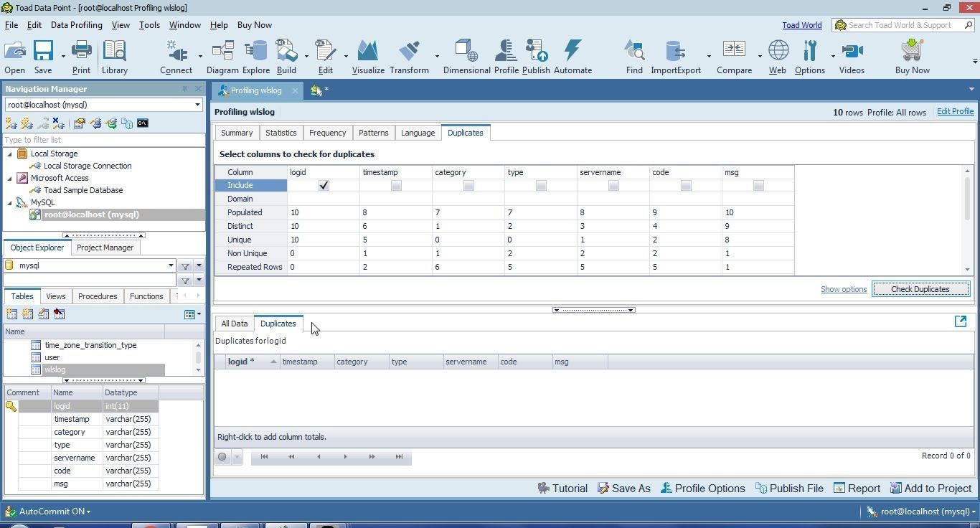Click the Add to Project button
Image resolution: width=980 pixels, height=528 pixels.
[930, 489]
